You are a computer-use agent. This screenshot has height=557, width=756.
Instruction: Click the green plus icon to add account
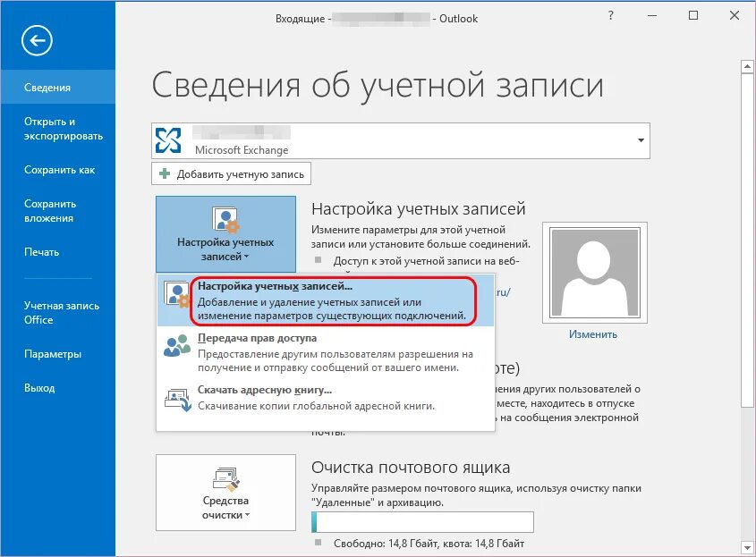(x=165, y=173)
